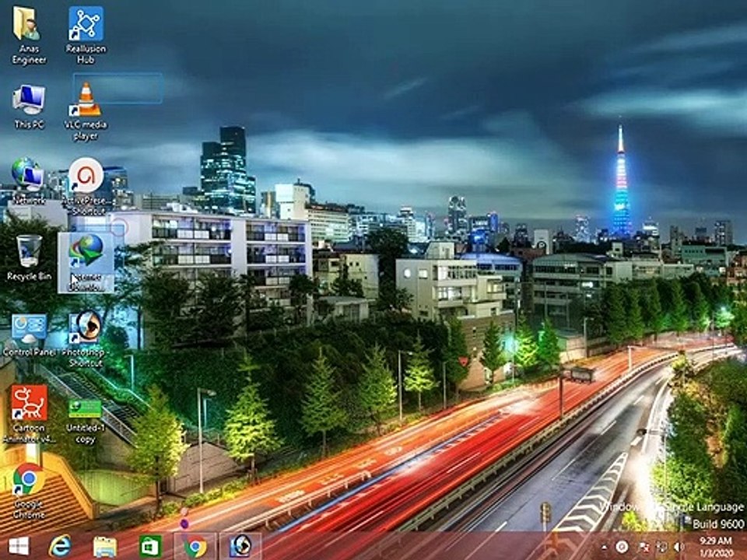Image resolution: width=747 pixels, height=560 pixels.
Task: Select the Network desktop icon
Action: point(28,181)
